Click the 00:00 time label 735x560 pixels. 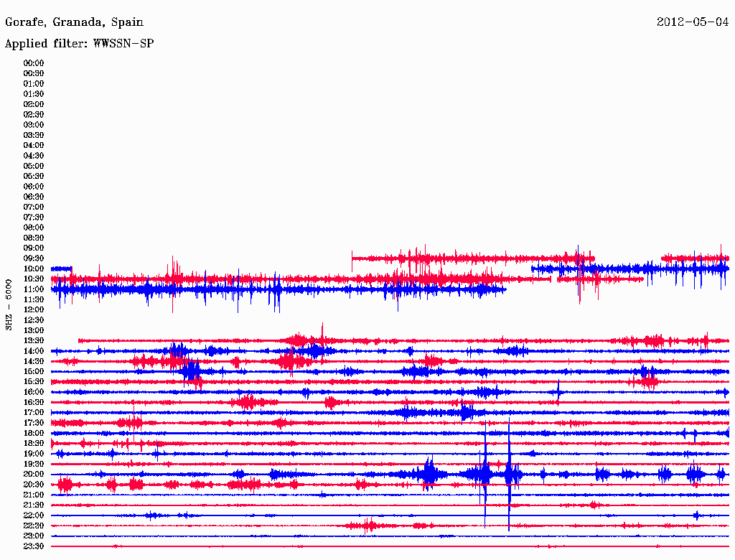(x=34, y=63)
